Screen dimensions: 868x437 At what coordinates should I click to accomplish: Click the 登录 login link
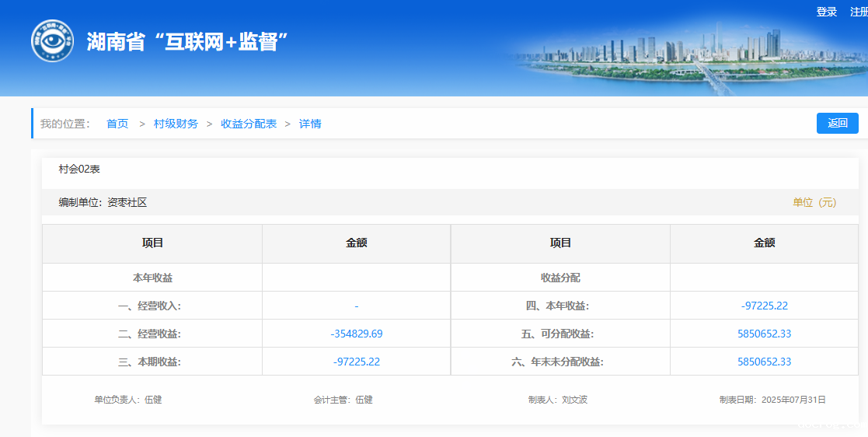pyautogui.click(x=826, y=12)
